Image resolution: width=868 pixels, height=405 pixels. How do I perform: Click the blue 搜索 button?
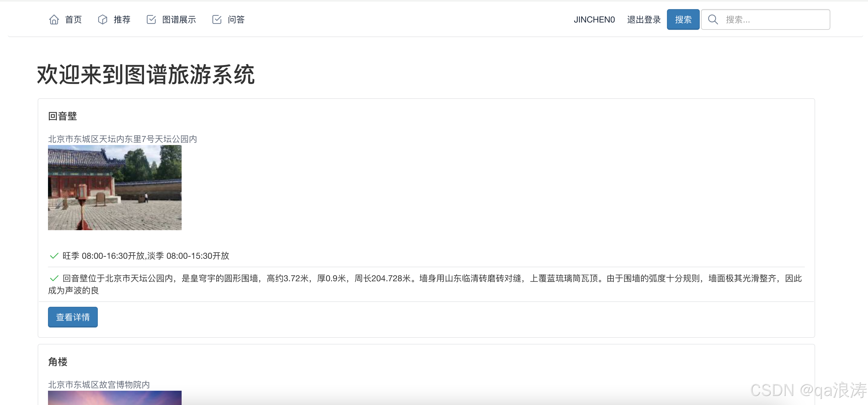(683, 19)
